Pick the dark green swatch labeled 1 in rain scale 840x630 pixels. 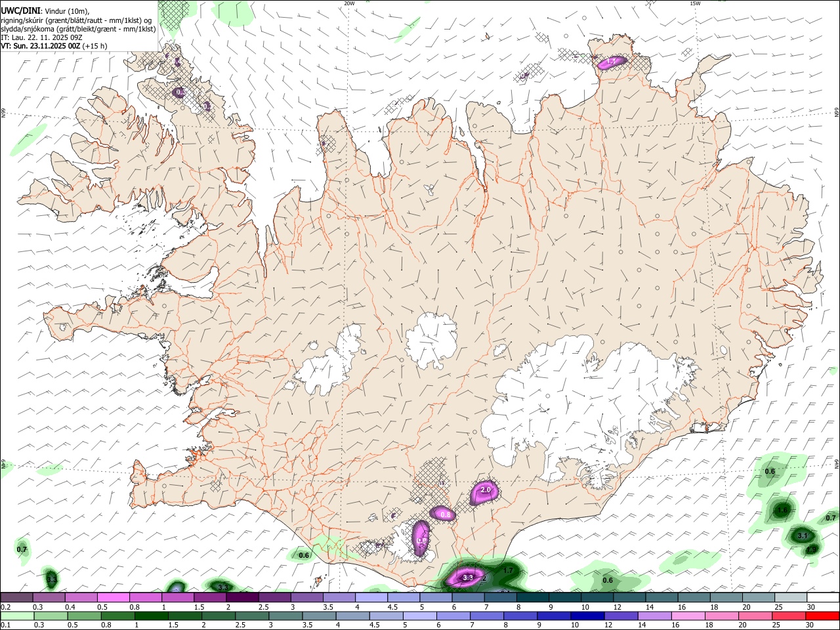tap(151, 616)
